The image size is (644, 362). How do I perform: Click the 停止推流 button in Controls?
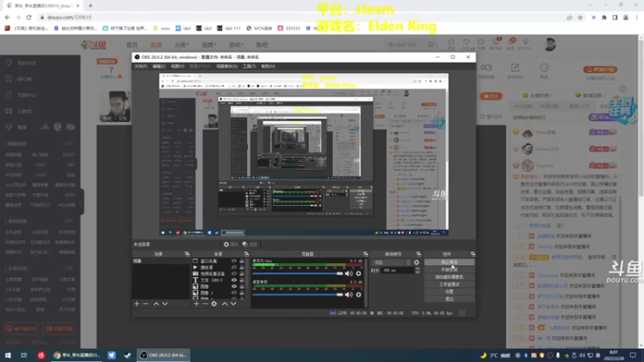449,262
